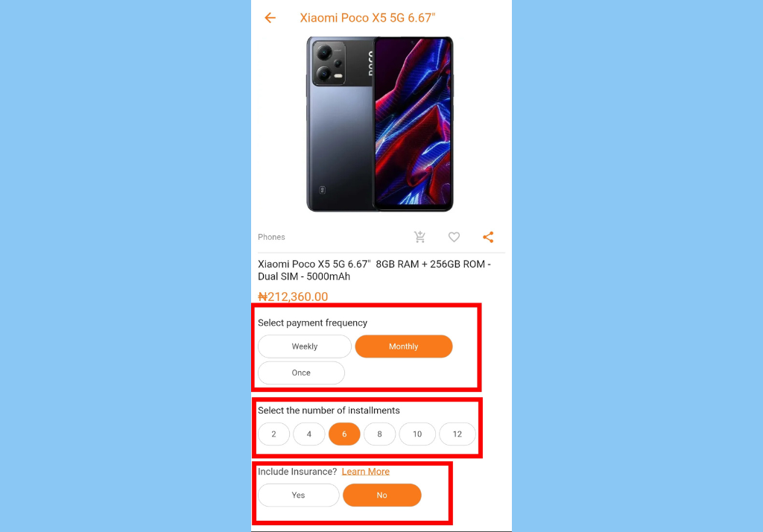Screen dimensions: 763x532
Task: Choose No for insurance
Action: pyautogui.click(x=382, y=495)
